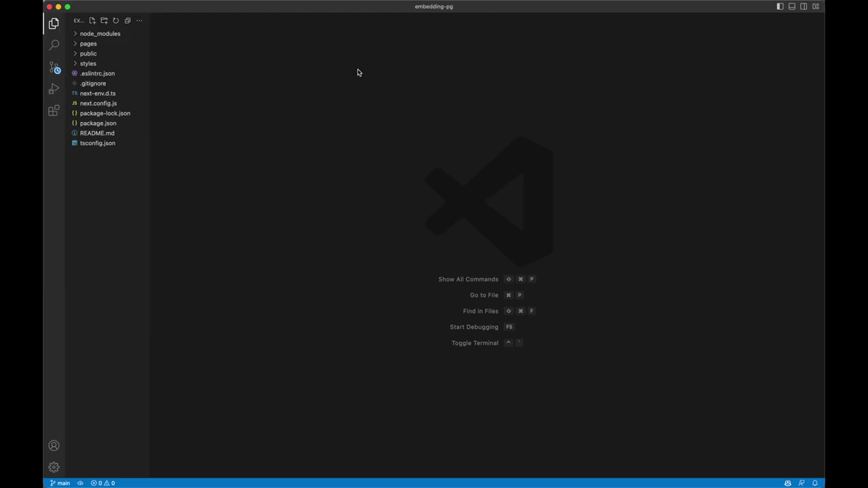
Task: Open the Manage gear settings menu
Action: click(54, 467)
